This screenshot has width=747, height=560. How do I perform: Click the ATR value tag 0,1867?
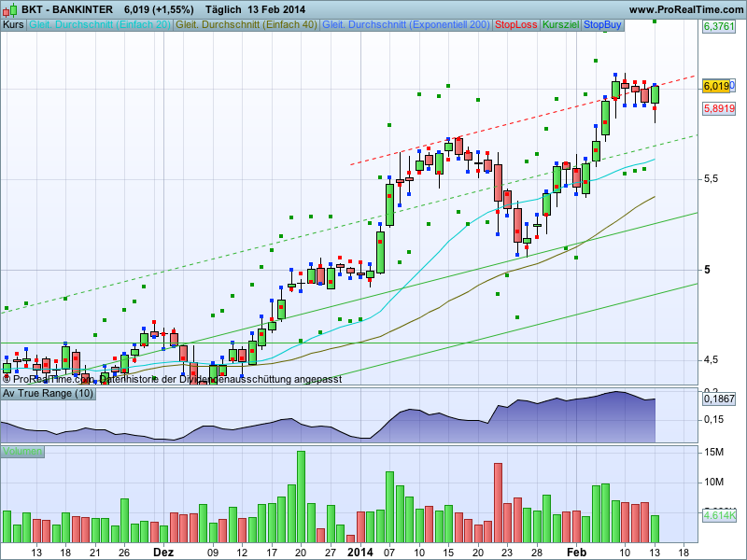[x=719, y=399]
